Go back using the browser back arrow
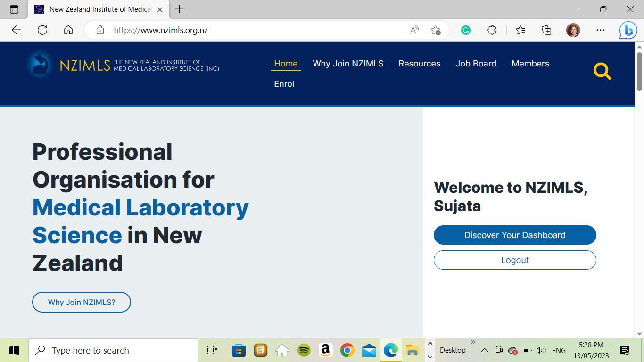 click(x=17, y=30)
